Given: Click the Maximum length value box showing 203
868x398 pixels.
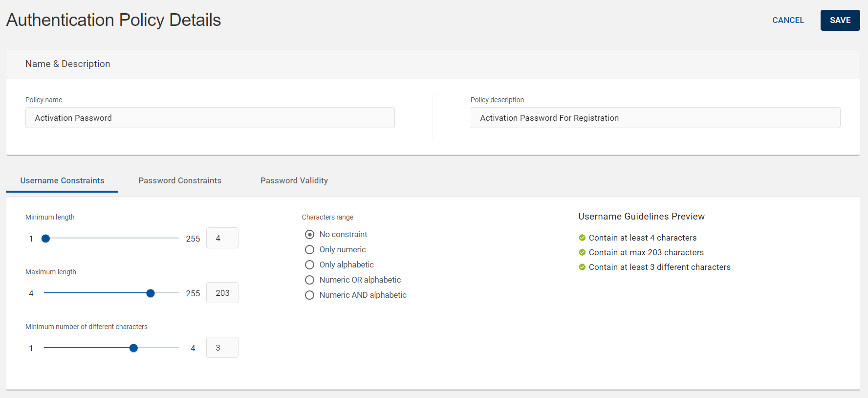Looking at the screenshot, I should pos(222,293).
